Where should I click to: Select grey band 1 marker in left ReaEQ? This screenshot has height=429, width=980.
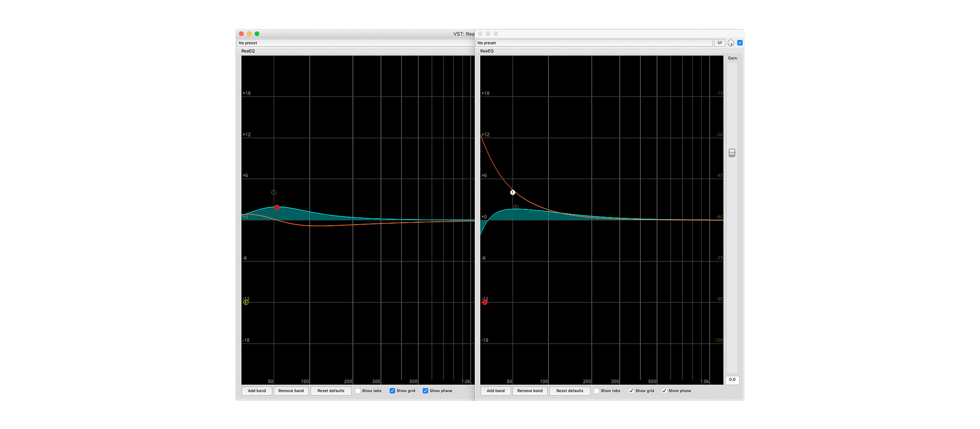tap(274, 193)
